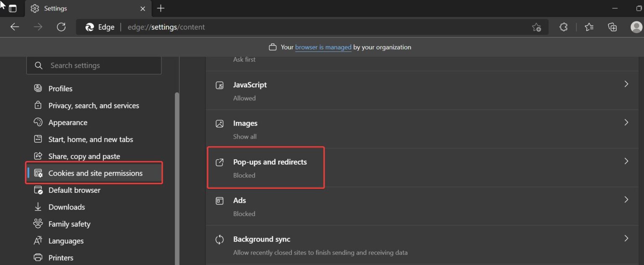Open the profile avatar icon
The height and width of the screenshot is (265, 644).
click(636, 26)
